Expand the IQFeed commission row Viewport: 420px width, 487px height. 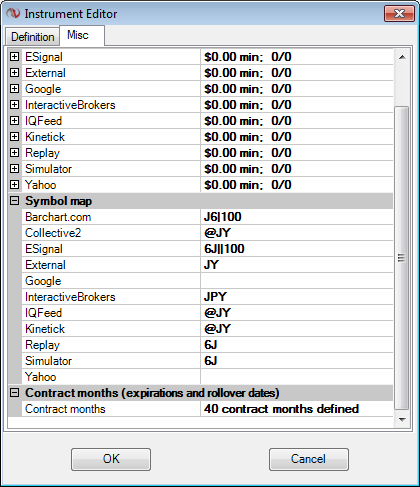coord(14,121)
